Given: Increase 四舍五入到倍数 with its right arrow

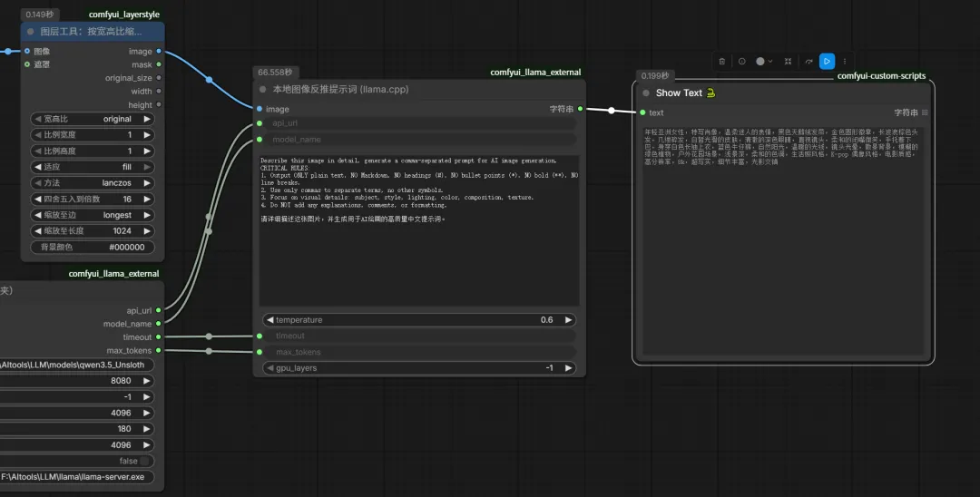Looking at the screenshot, I should pyautogui.click(x=147, y=200).
